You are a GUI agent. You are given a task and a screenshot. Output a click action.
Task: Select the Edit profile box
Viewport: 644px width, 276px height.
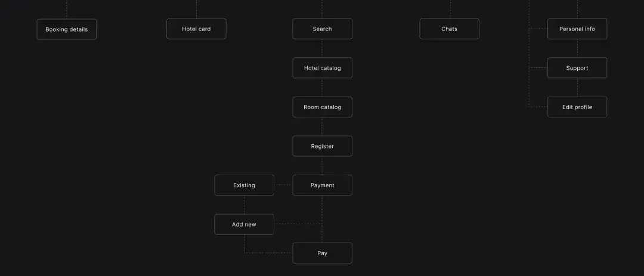click(577, 107)
